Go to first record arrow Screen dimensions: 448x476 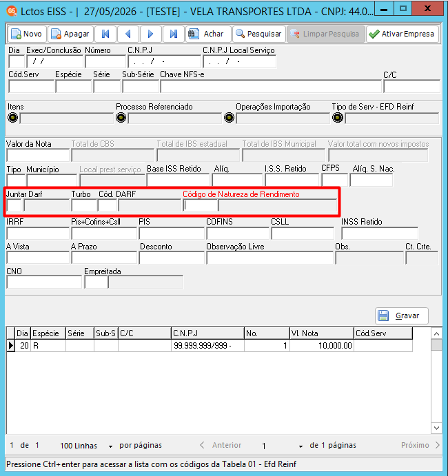(105, 34)
